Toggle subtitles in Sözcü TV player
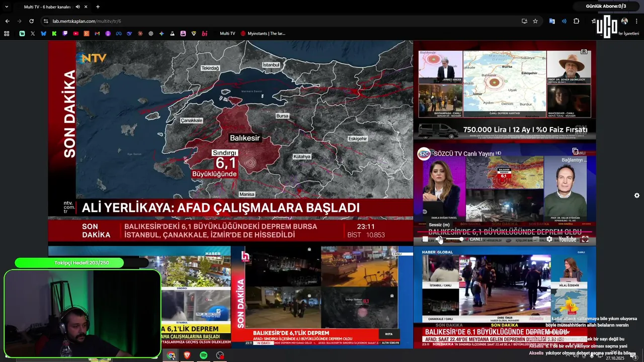The height and width of the screenshot is (362, 644). (x=536, y=239)
